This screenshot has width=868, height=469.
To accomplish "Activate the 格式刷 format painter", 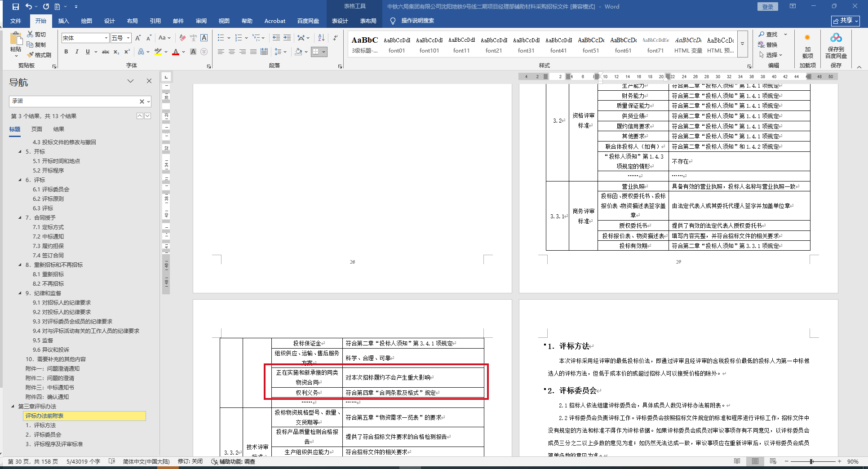I will coord(39,55).
